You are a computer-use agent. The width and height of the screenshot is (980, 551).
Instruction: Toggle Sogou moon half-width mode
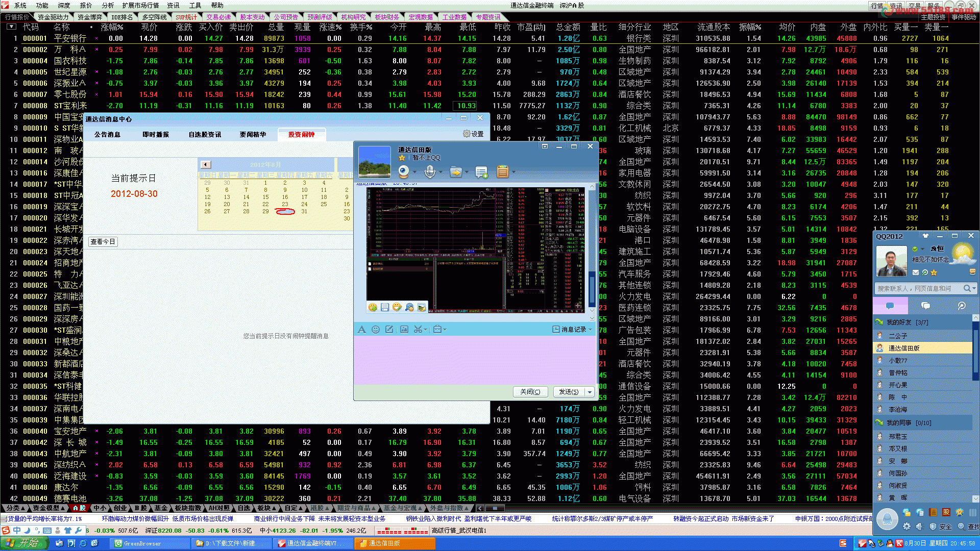tap(27, 531)
